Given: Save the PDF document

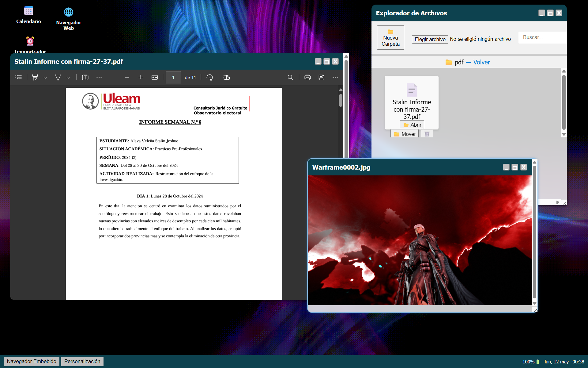Looking at the screenshot, I should coord(321,78).
